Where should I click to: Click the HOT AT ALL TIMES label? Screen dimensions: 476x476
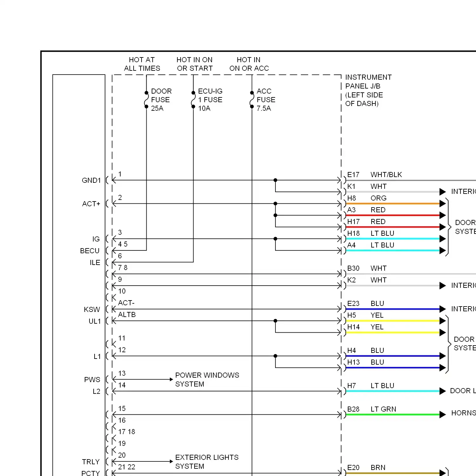(142, 64)
